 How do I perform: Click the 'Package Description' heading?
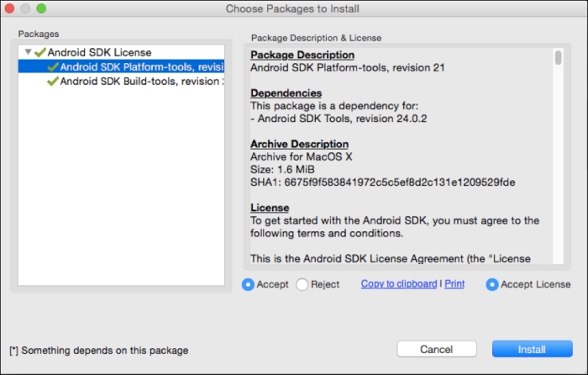tap(302, 55)
